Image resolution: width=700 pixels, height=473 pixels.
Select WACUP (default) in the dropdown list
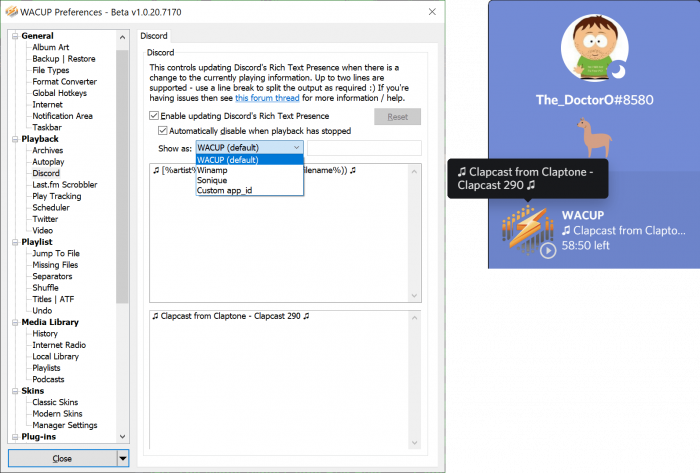coord(250,160)
